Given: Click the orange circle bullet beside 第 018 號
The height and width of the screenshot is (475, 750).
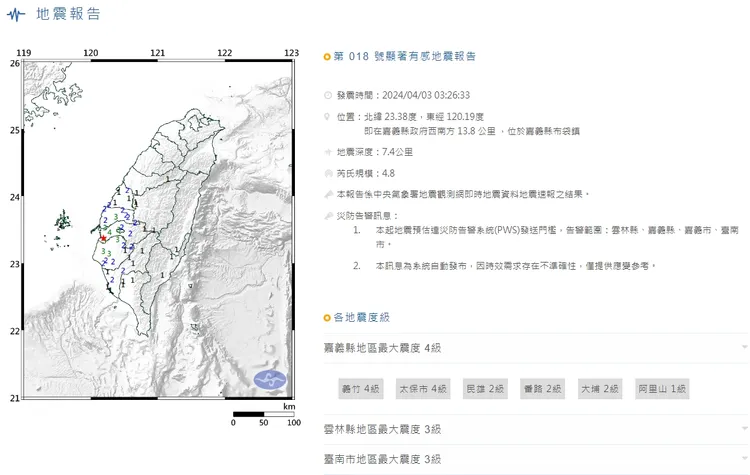Looking at the screenshot, I should point(327,57).
